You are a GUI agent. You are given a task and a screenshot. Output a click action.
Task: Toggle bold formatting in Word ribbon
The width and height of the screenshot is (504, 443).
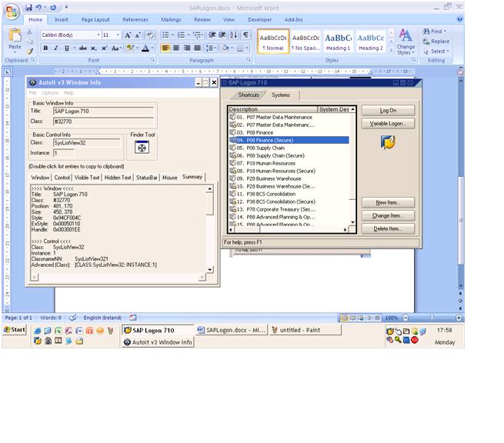click(45, 48)
